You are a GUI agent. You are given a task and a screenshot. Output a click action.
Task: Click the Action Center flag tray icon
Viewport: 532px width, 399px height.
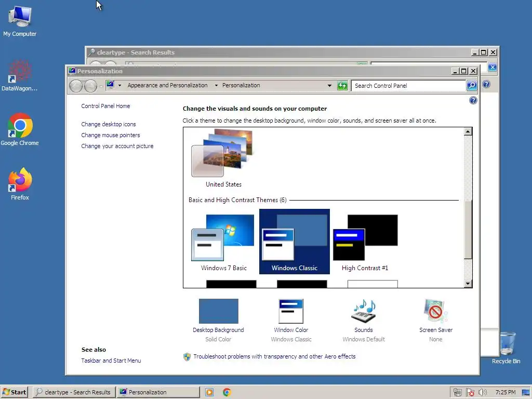(470, 392)
